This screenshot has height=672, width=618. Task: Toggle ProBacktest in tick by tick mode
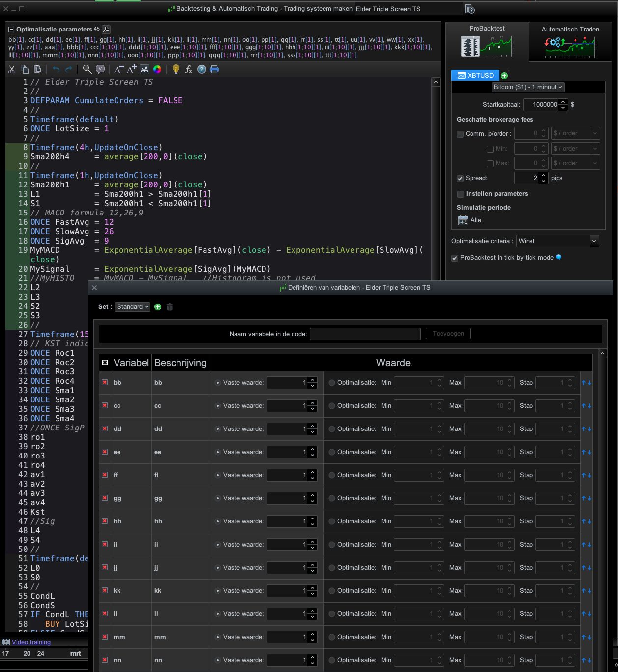(455, 258)
